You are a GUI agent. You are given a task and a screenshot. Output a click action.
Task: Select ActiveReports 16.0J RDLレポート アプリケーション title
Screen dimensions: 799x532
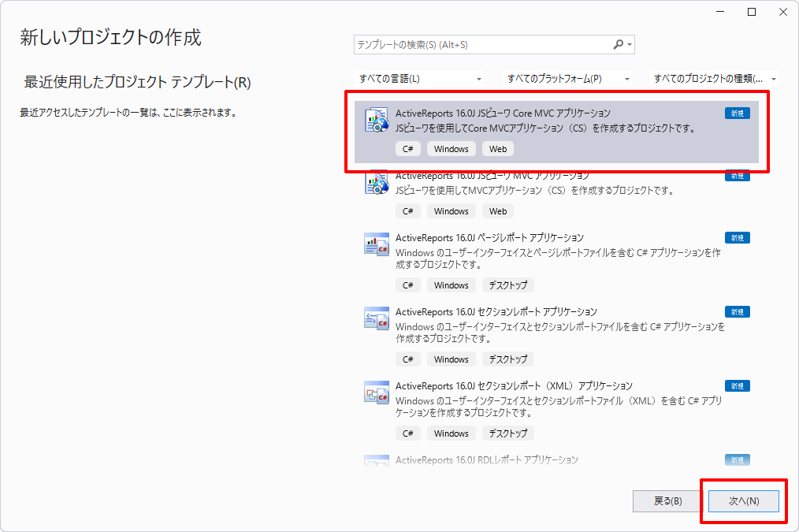pos(487,459)
